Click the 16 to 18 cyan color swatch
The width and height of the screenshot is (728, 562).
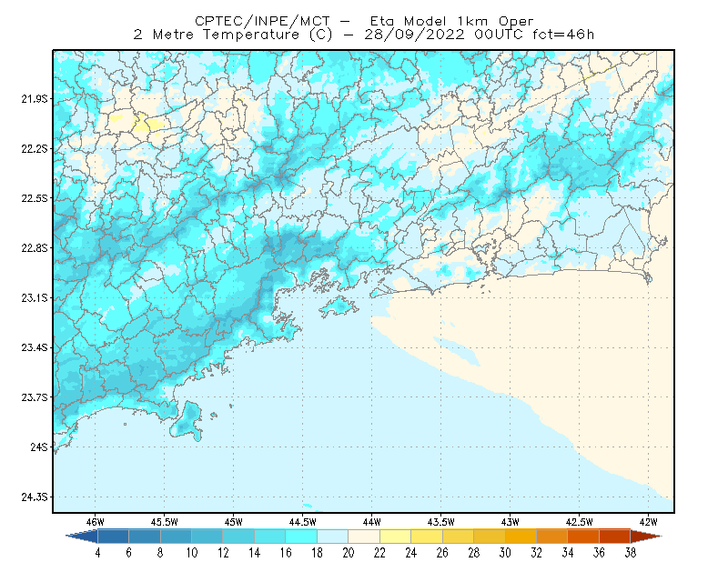point(301,537)
